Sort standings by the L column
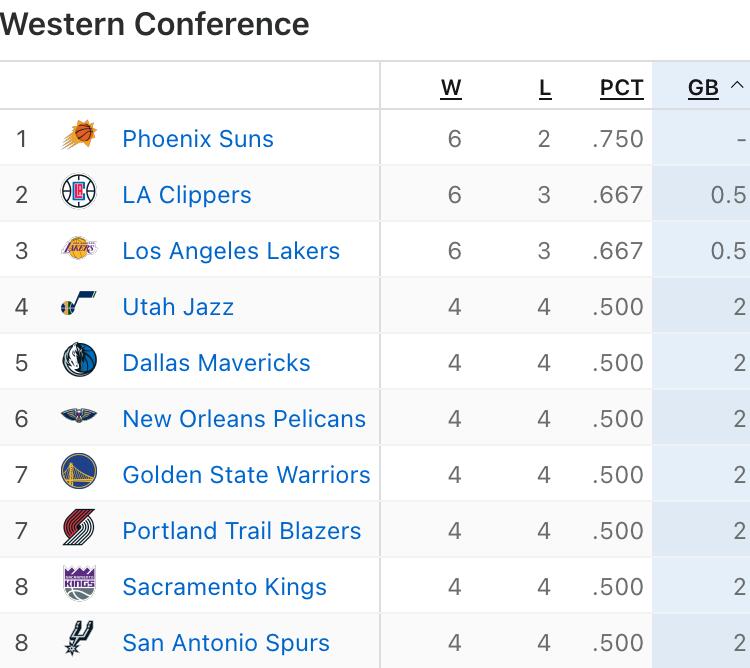The width and height of the screenshot is (750, 668). [x=545, y=88]
